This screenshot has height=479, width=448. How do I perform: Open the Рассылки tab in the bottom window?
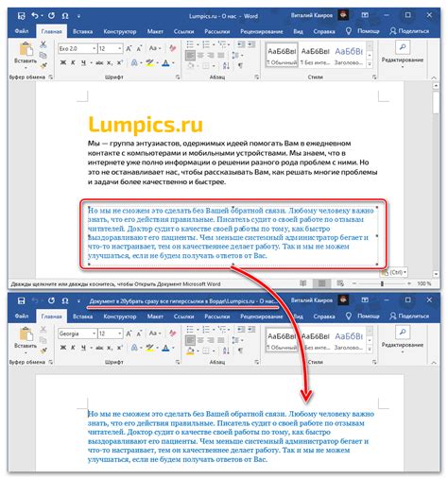click(x=217, y=316)
